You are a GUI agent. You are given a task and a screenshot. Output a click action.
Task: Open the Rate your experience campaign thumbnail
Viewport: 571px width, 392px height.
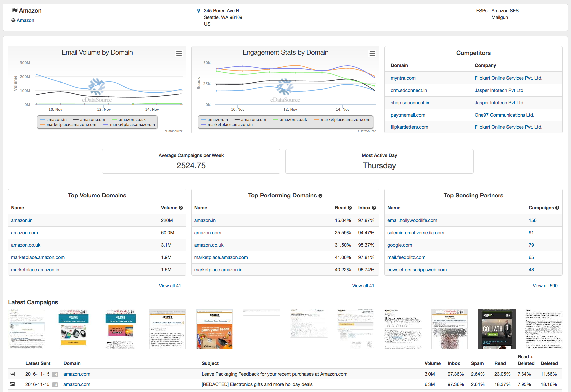tap(403, 329)
